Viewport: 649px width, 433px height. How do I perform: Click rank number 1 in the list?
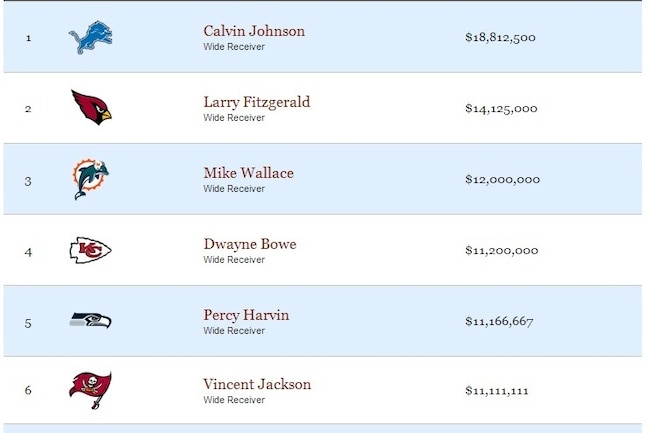[28, 38]
